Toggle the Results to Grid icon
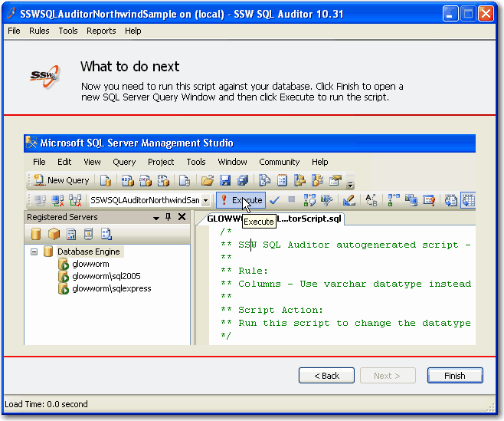Screen dimensions: 504x421 click(468, 200)
